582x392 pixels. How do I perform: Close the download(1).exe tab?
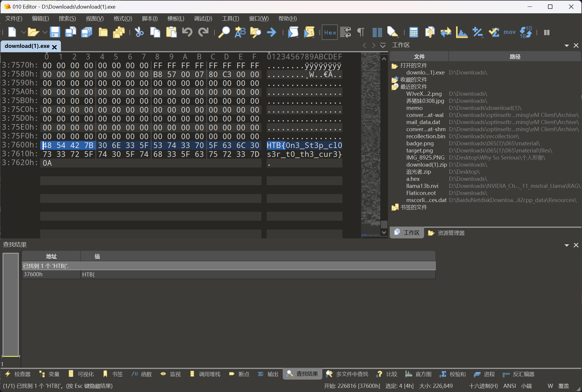[54, 47]
